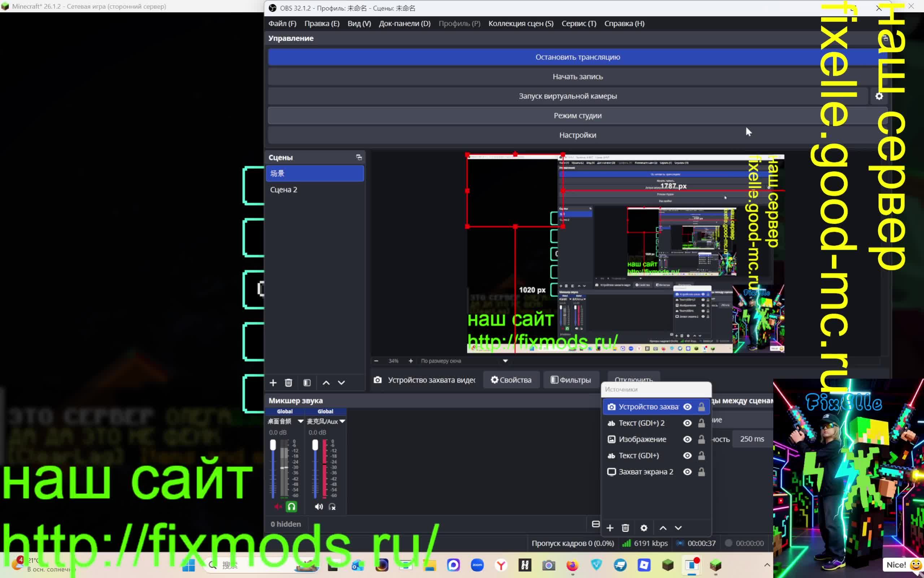Lock the Текст (GDI+) 2 source

[701, 423]
